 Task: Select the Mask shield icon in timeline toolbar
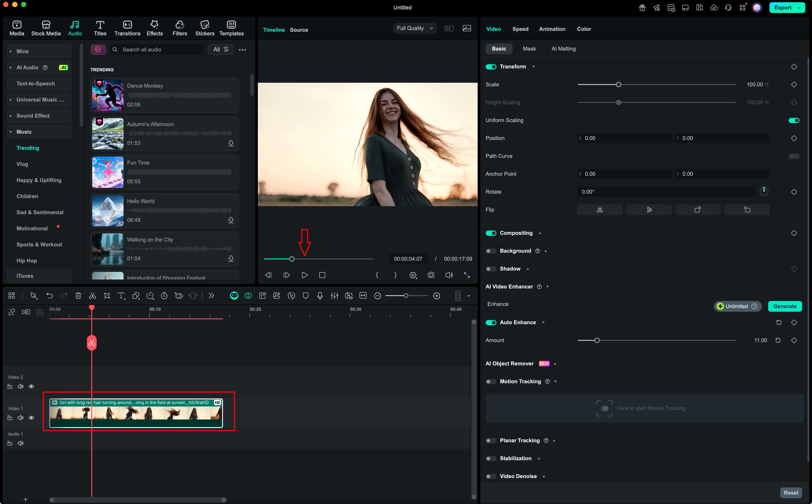(306, 296)
